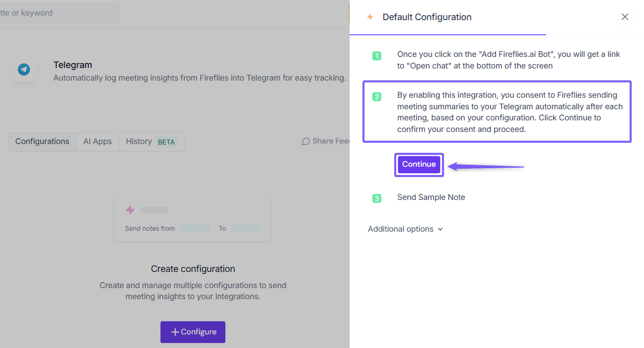
Task: Click the purple Configure button
Action: [193, 332]
